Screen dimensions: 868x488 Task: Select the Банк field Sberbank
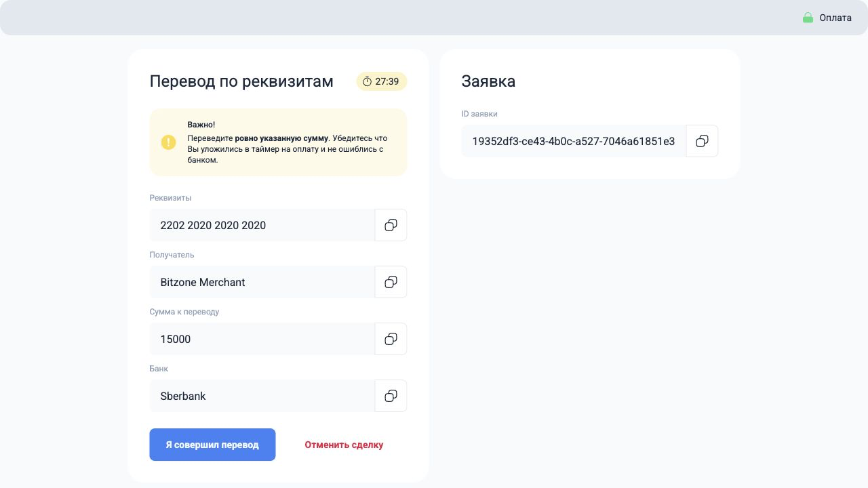click(x=262, y=396)
